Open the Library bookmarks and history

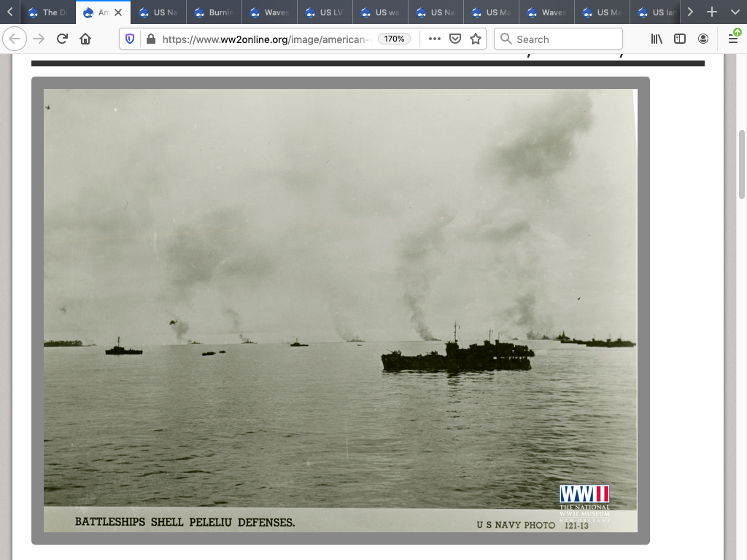pyautogui.click(x=657, y=39)
